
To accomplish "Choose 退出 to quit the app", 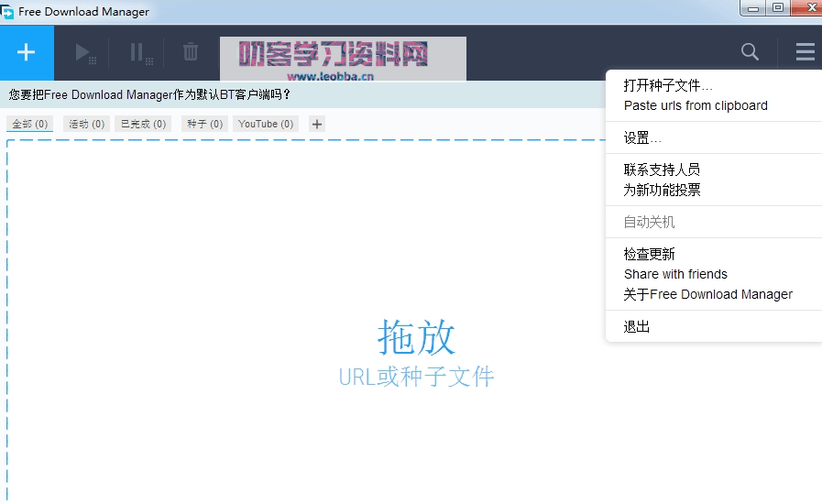I will tap(636, 327).
